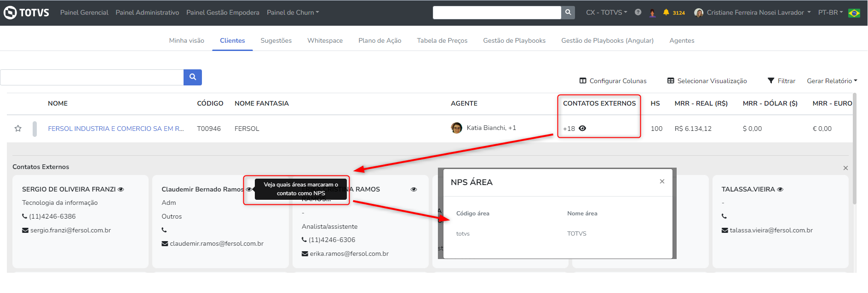
Task: Open the help question mark icon
Action: pos(638,12)
